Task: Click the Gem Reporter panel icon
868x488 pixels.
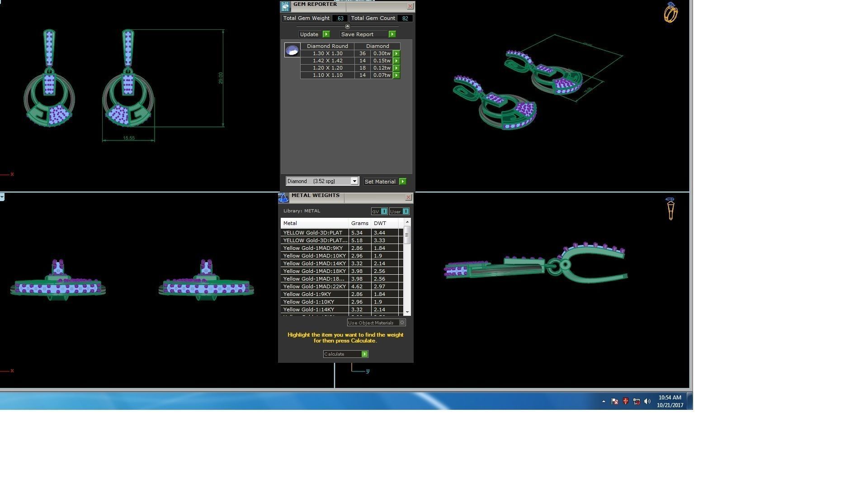Action: tap(285, 6)
